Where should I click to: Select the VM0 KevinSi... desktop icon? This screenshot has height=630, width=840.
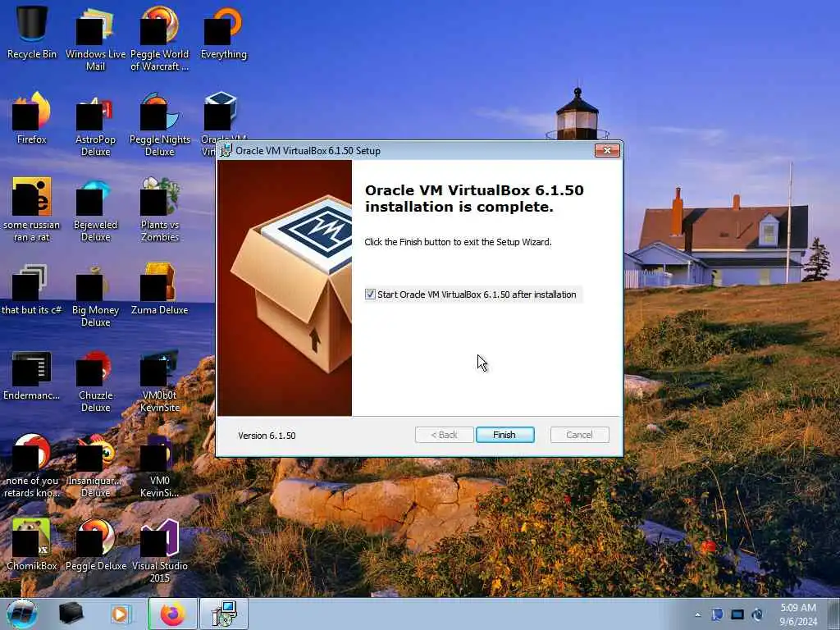(x=160, y=466)
